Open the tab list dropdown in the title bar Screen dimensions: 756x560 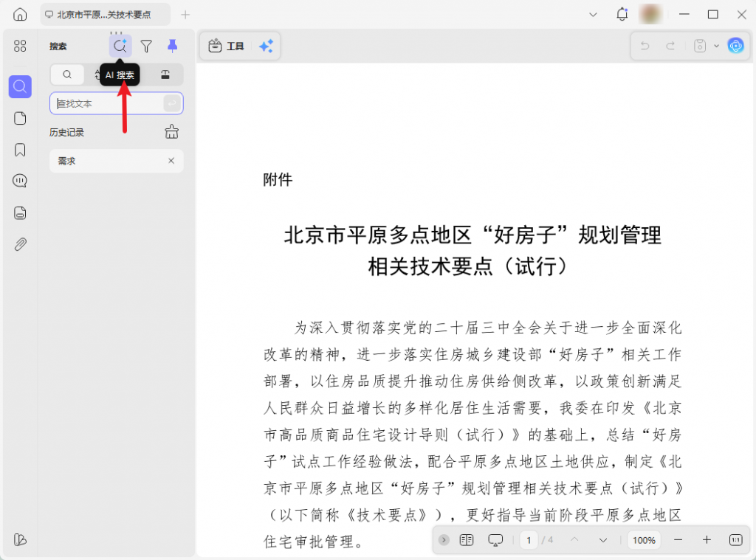[593, 14]
